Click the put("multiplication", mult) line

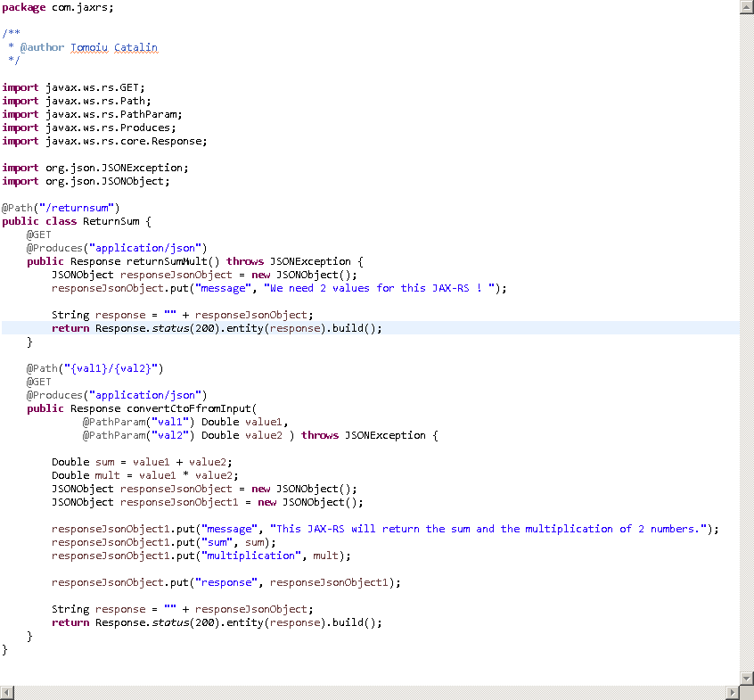[201, 556]
